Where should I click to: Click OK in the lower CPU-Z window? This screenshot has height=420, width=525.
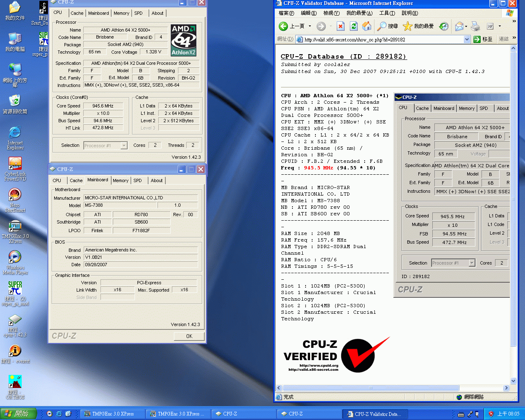point(189,336)
